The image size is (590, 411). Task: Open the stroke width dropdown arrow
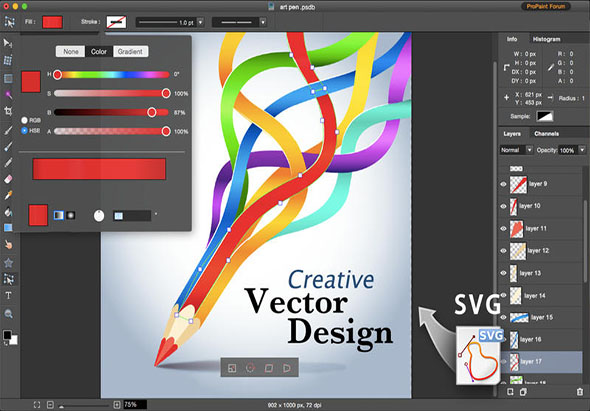coord(201,22)
